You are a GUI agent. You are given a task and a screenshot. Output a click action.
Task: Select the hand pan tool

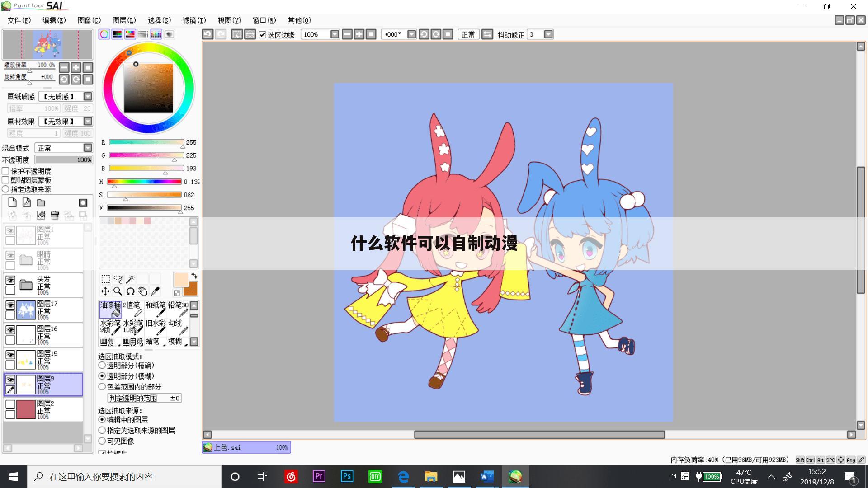143,291
